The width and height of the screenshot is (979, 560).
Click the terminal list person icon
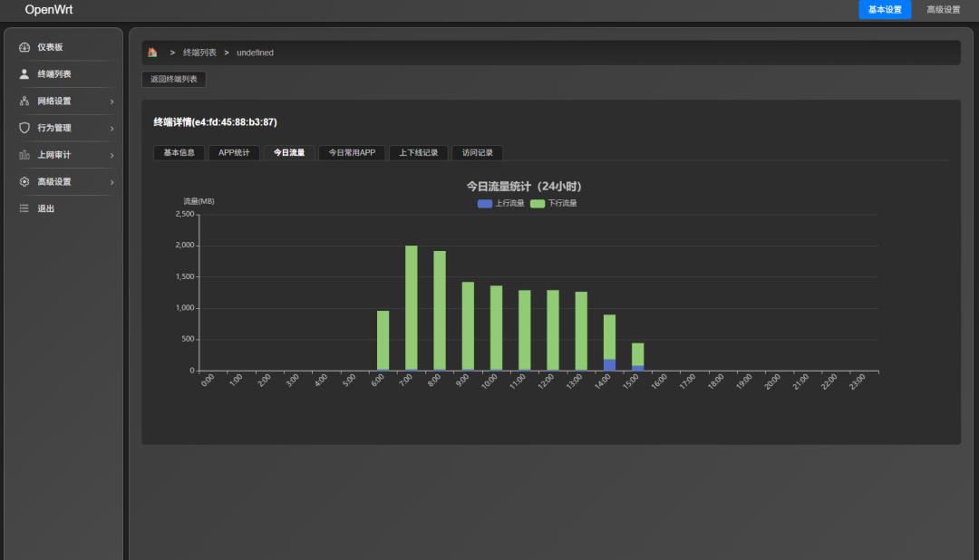click(24, 74)
